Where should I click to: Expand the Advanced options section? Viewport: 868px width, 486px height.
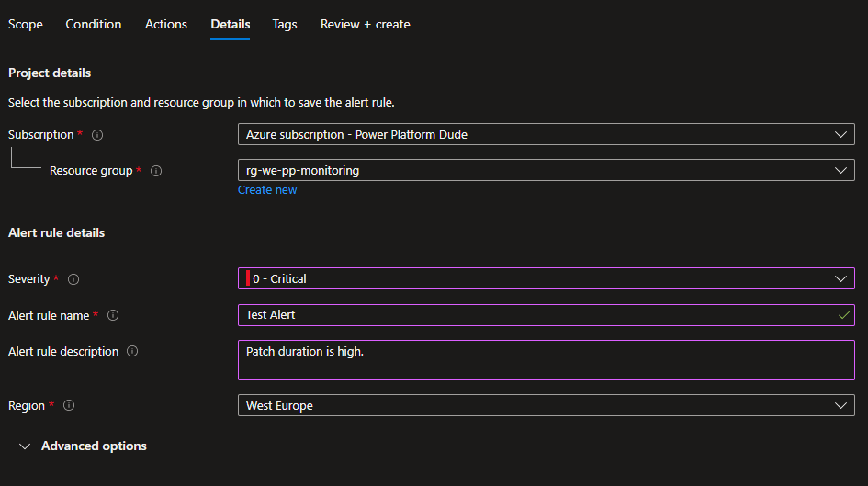[x=83, y=446]
